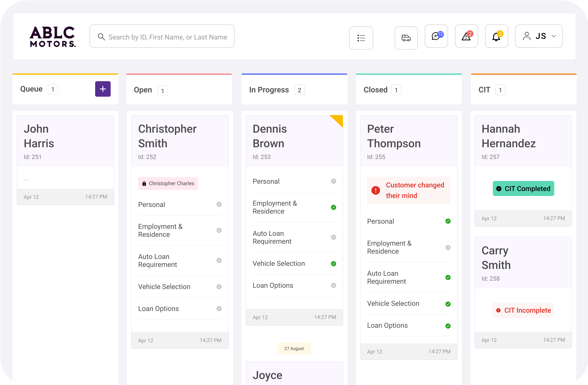Screen dimensions: 588x385
Task: Click the yellow corner flag on Dennis Brown card
Action: [338, 119]
